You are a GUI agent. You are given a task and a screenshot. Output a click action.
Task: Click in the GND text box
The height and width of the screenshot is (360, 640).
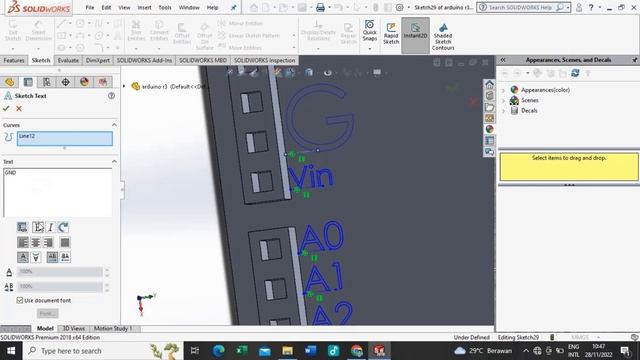click(x=58, y=192)
